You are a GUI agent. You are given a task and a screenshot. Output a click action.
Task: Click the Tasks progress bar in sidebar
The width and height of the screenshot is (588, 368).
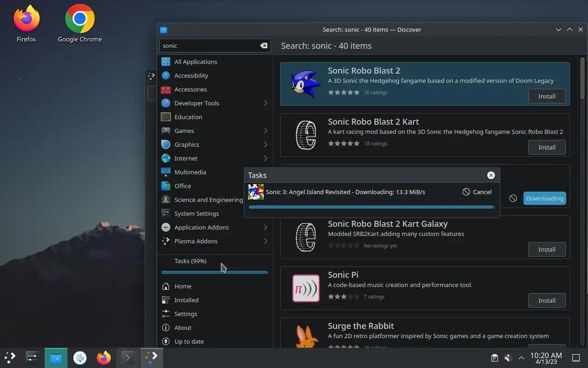pos(215,272)
